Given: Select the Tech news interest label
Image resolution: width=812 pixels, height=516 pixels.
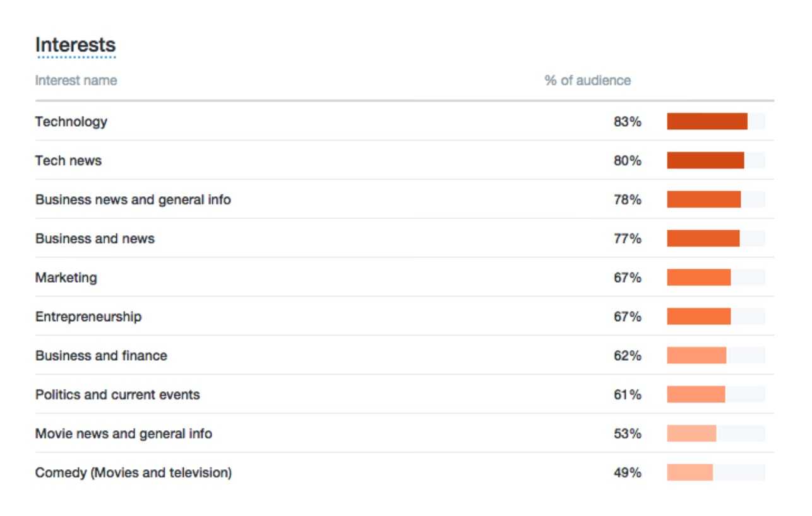Looking at the screenshot, I should point(68,160).
